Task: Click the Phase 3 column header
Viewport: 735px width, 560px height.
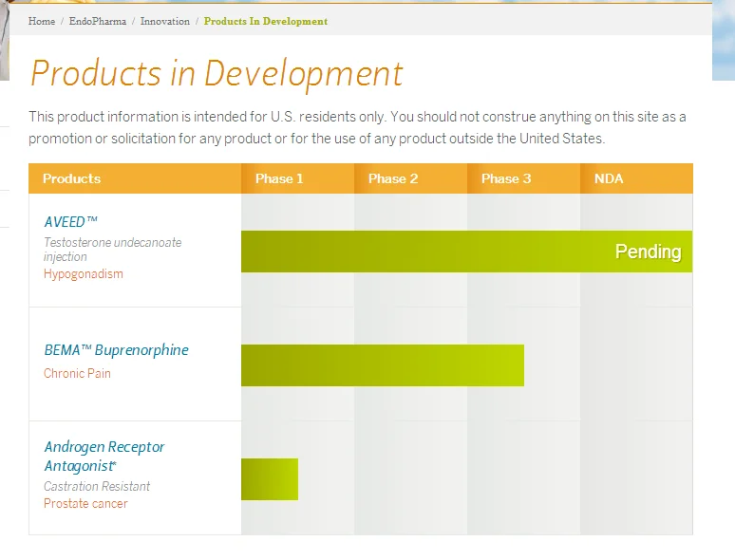Action: [x=523, y=178]
